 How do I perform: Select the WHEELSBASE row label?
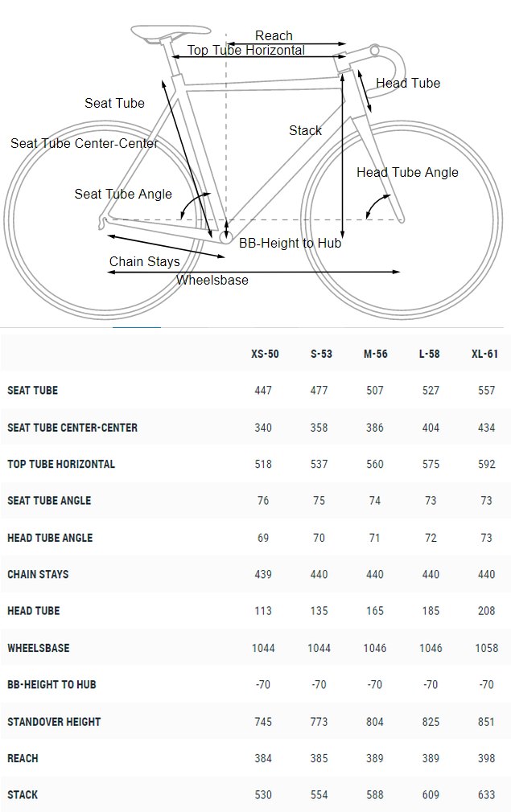point(39,648)
